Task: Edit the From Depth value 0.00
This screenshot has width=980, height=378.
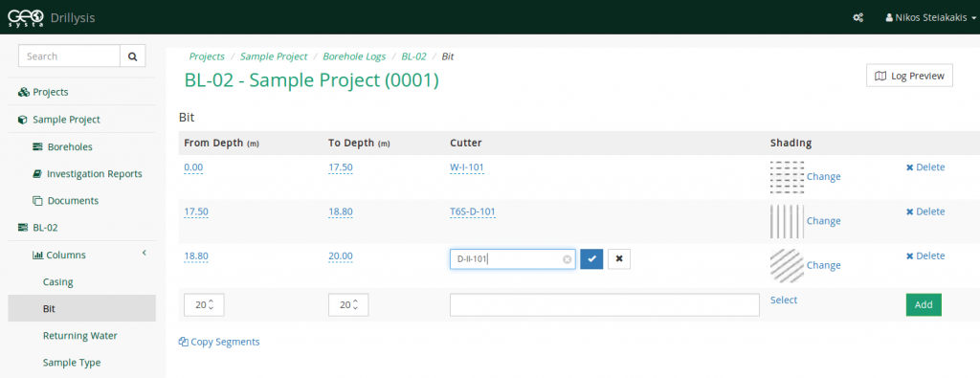Action: coord(193,167)
